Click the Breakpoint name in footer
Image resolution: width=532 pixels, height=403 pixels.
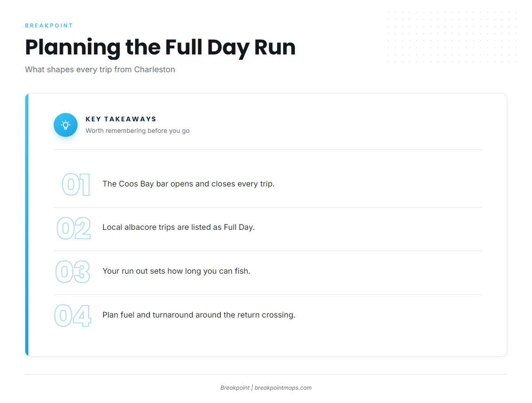point(235,387)
